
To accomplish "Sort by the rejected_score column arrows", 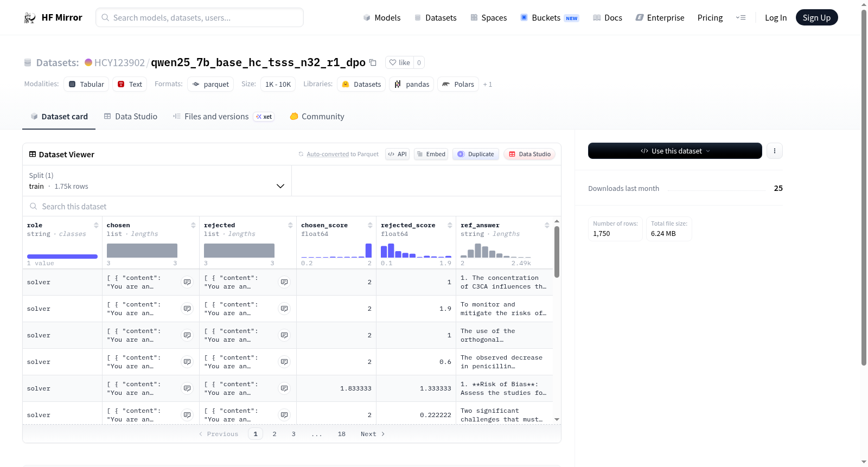I will (450, 225).
